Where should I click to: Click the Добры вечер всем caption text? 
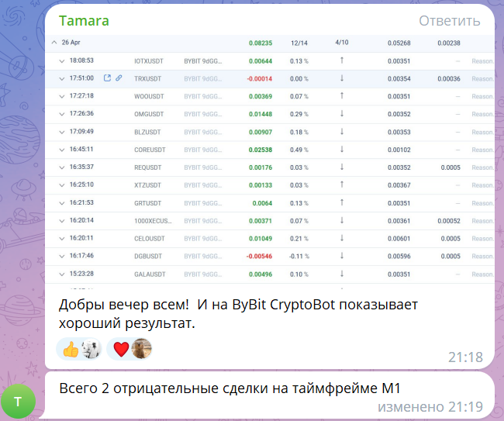[x=238, y=314]
